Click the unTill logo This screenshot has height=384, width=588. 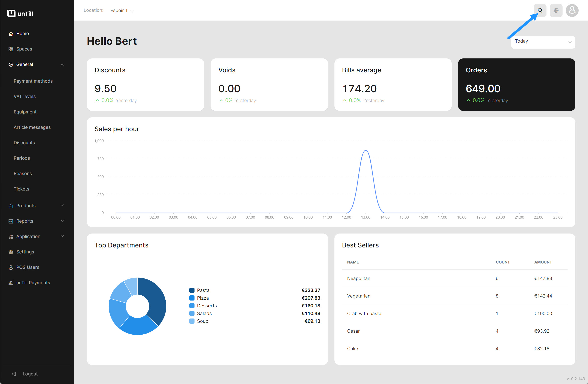[x=20, y=13]
